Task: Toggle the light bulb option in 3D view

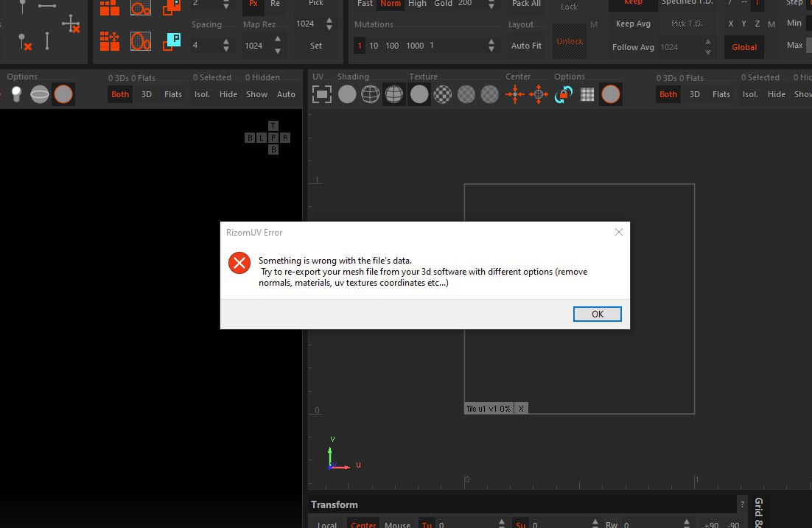Action: [x=16, y=94]
